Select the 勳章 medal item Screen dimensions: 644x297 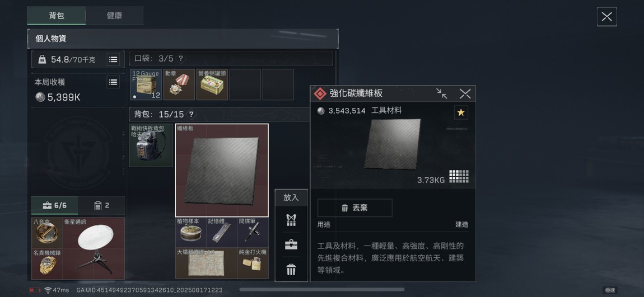point(179,84)
